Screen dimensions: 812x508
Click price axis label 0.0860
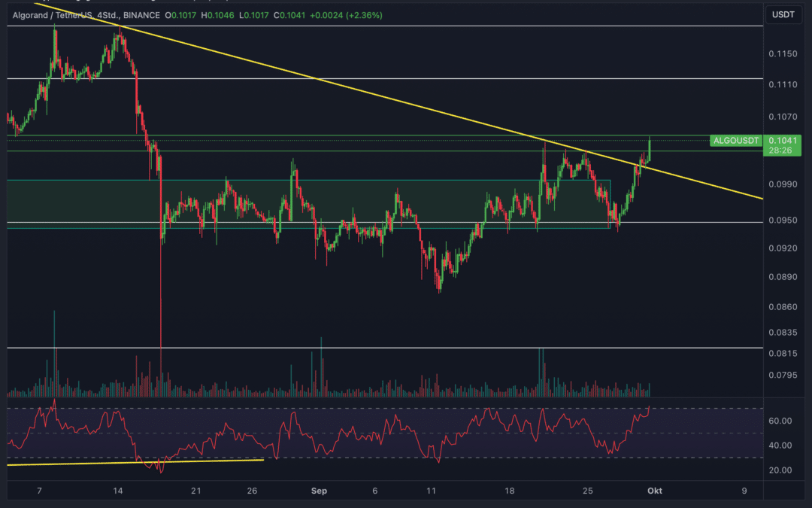pyautogui.click(x=783, y=307)
